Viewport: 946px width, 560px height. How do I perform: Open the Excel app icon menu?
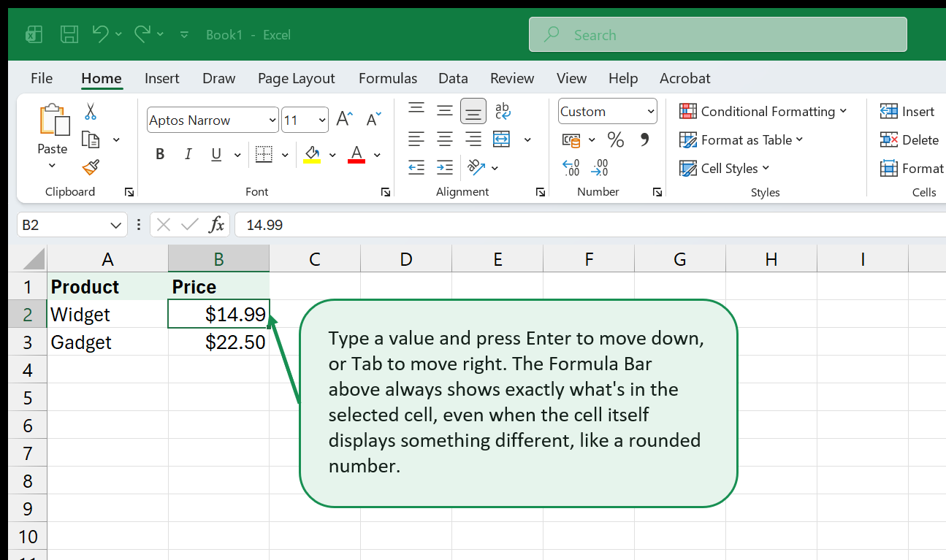[34, 34]
